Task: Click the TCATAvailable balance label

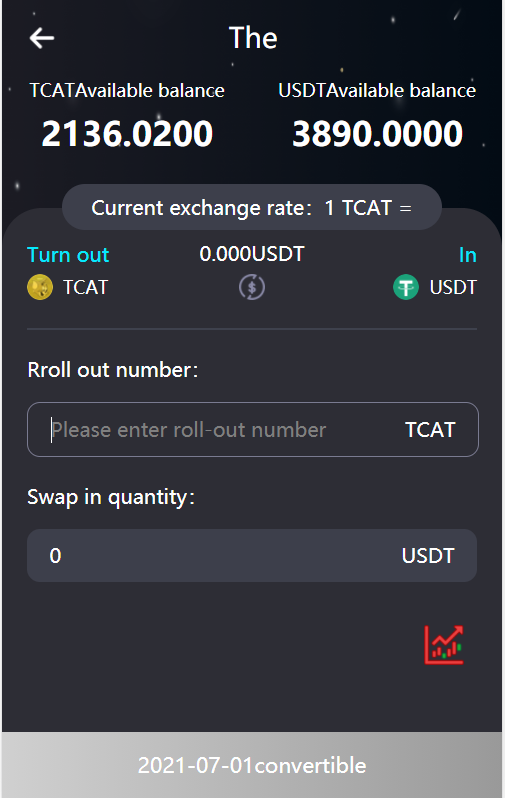Action: pyautogui.click(x=127, y=91)
